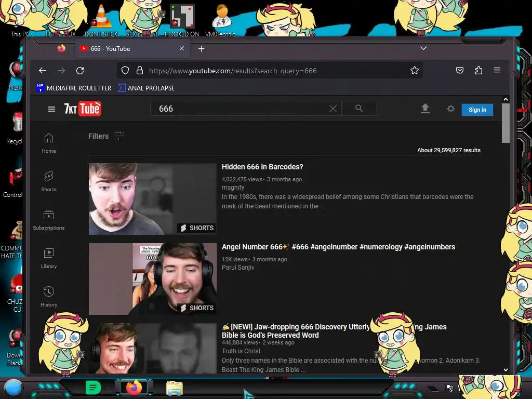This screenshot has width=532, height=399.
Task: Open Library in the sidebar
Action: (48, 259)
